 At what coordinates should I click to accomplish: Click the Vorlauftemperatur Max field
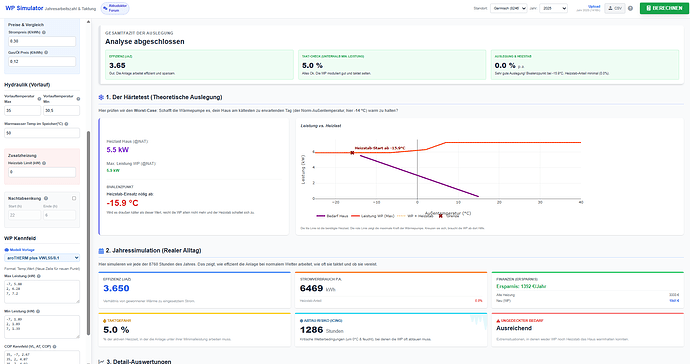tap(22, 110)
